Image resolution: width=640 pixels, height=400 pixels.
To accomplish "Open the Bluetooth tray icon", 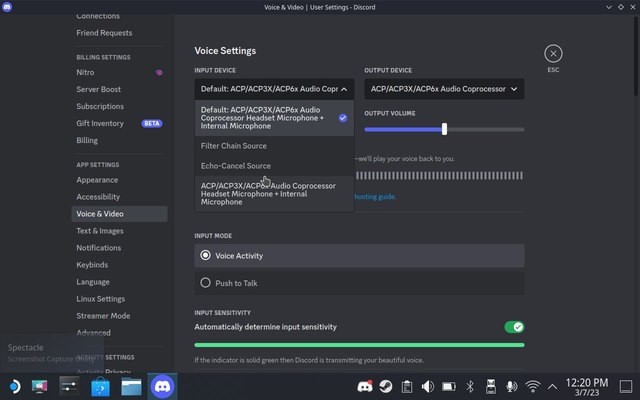I will click(x=470, y=386).
